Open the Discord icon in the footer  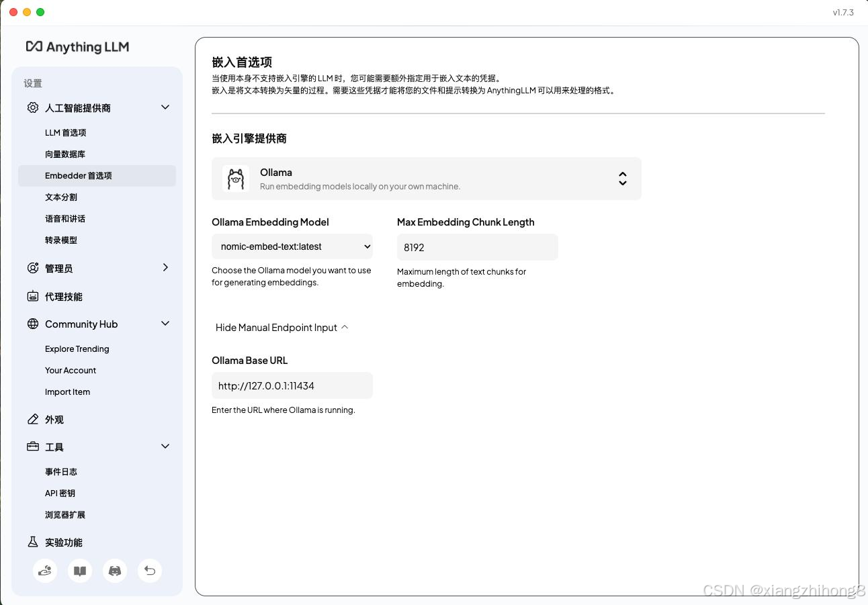point(115,571)
